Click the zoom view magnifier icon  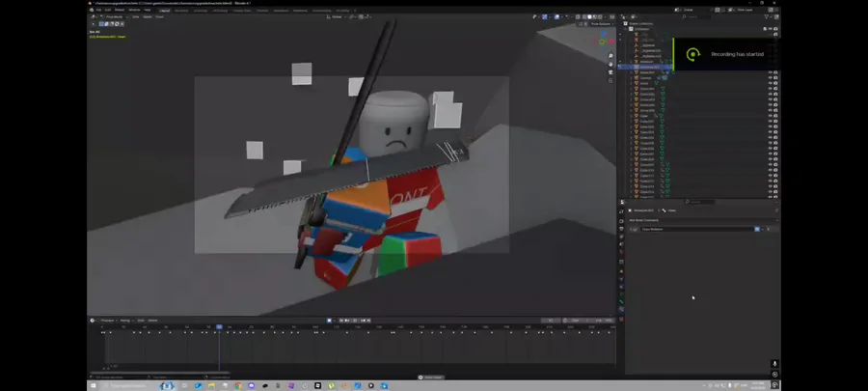point(610,56)
